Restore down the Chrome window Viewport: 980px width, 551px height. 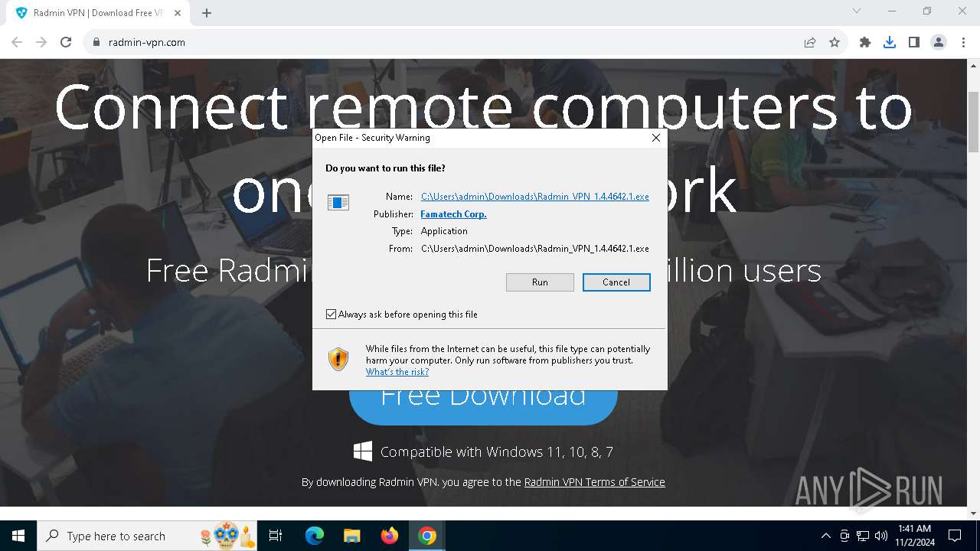point(927,11)
